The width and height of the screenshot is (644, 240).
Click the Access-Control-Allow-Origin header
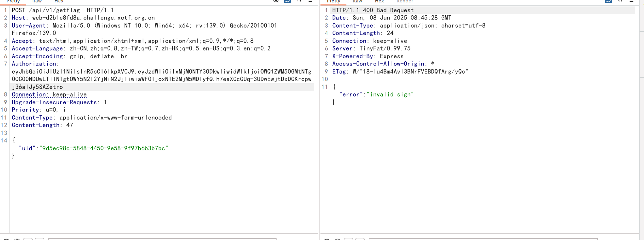tap(383, 64)
